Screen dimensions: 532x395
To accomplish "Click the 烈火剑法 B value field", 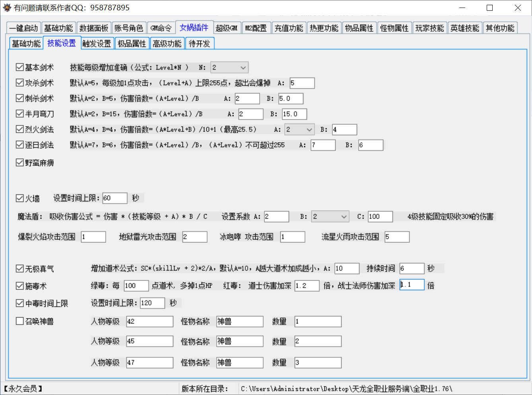I will tap(345, 130).
